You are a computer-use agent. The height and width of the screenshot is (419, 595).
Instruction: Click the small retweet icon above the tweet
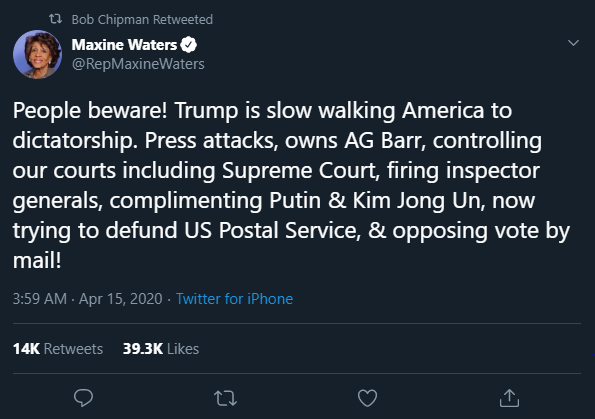(55, 19)
